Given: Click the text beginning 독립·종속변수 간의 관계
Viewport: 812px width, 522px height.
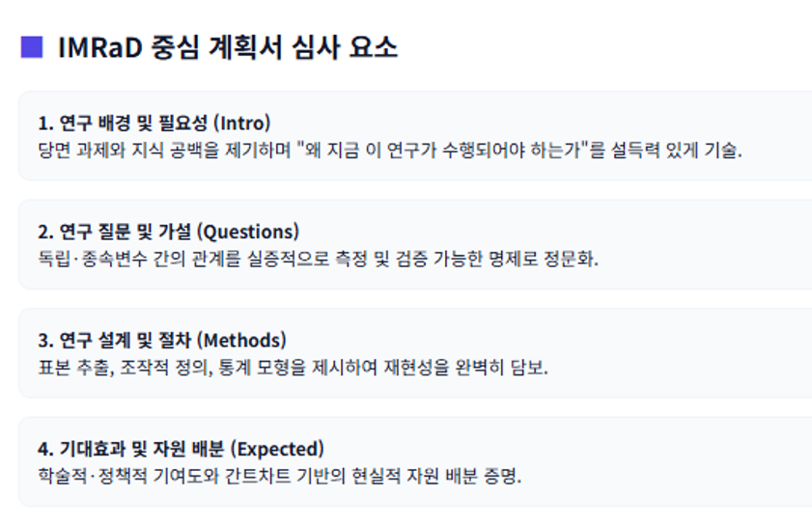Looking at the screenshot, I should coord(318,259).
